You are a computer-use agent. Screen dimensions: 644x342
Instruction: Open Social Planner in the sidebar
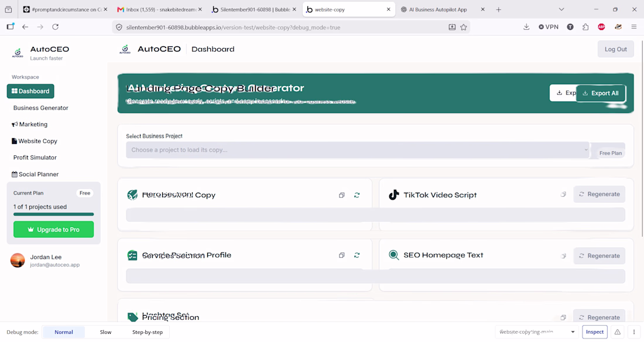(35, 175)
